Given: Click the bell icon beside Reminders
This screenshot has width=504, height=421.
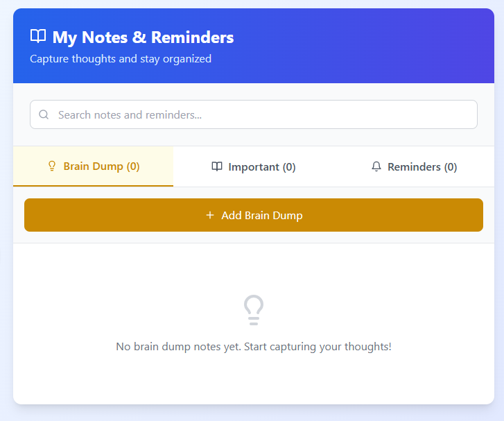Looking at the screenshot, I should [376, 166].
